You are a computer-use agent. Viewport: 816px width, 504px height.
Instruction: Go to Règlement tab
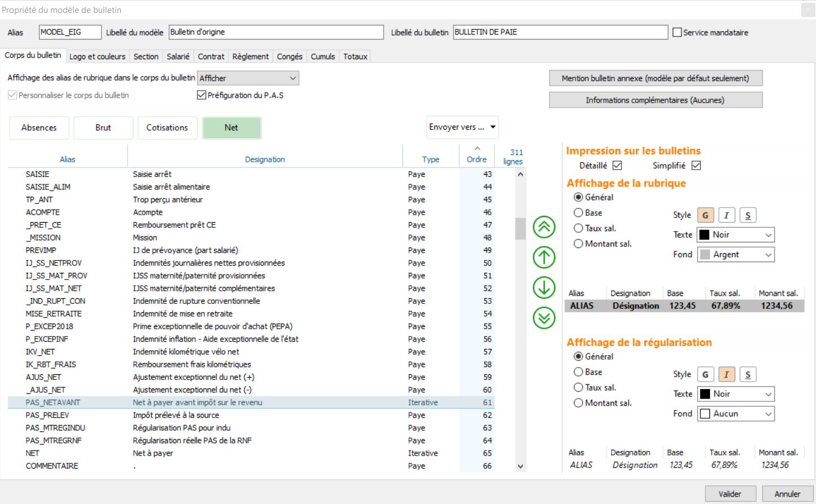coord(251,56)
